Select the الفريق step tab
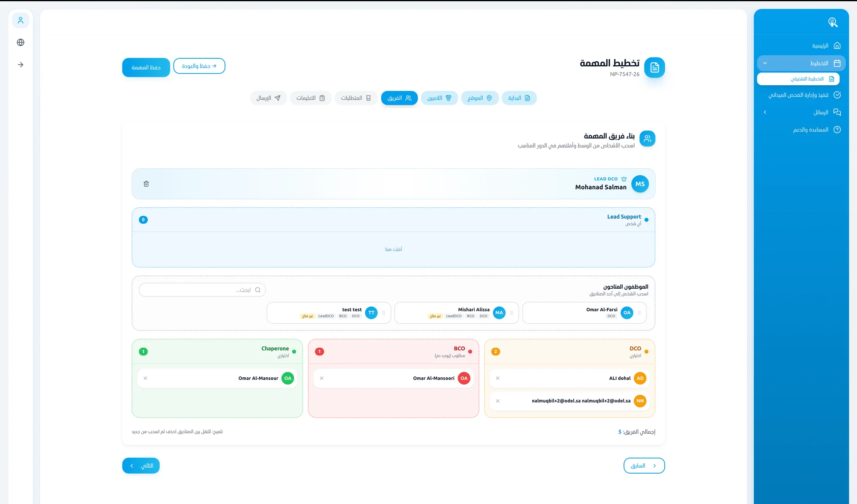 pos(399,98)
